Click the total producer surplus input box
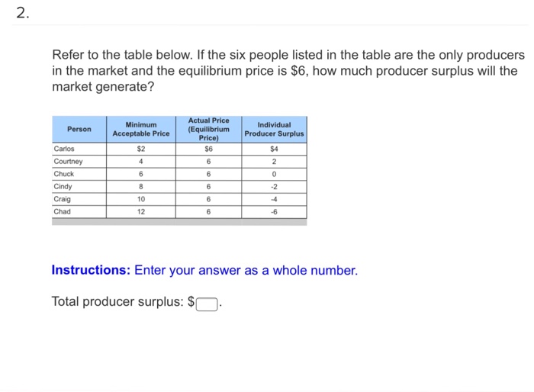The image size is (534, 392). coord(207,304)
